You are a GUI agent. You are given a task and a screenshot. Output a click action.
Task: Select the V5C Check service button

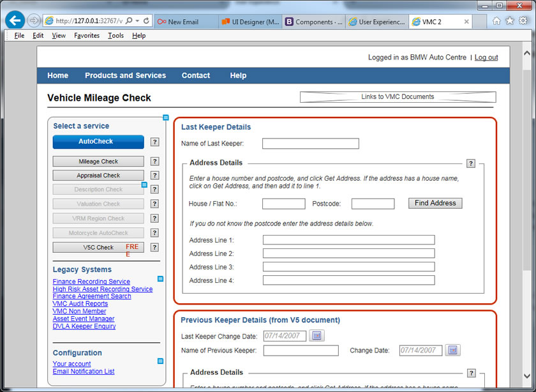pos(98,247)
